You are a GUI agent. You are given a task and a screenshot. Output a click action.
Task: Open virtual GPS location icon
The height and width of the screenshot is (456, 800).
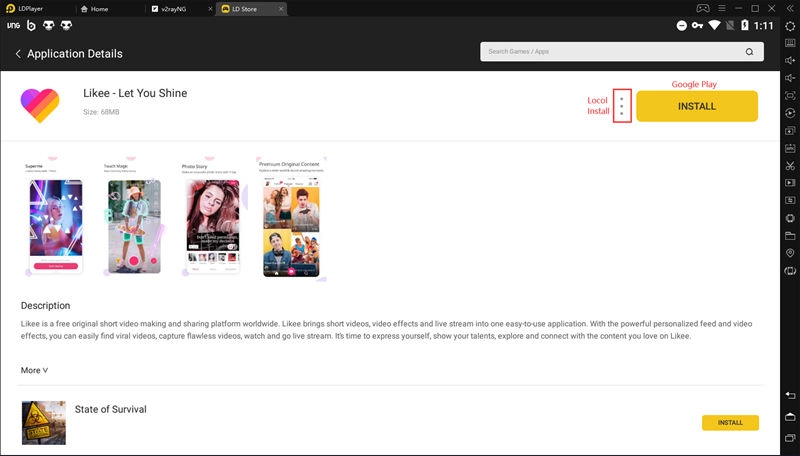pos(790,253)
